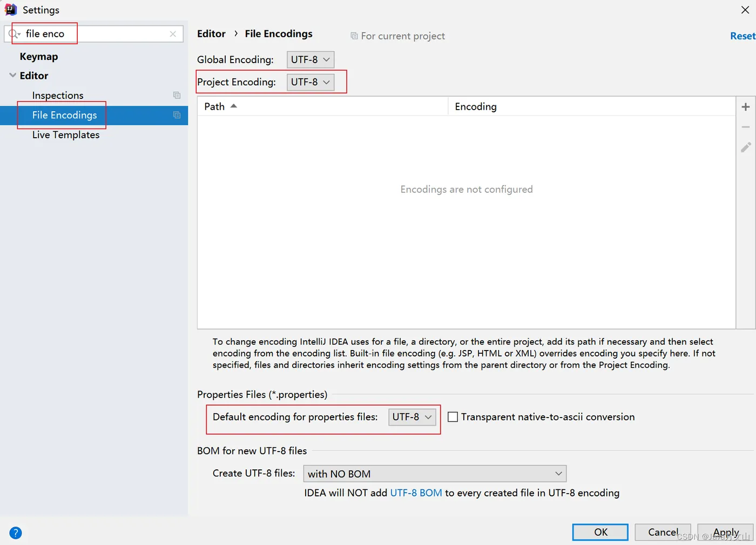Click the edit pencil icon
This screenshot has height=545, width=756.
[x=746, y=147]
